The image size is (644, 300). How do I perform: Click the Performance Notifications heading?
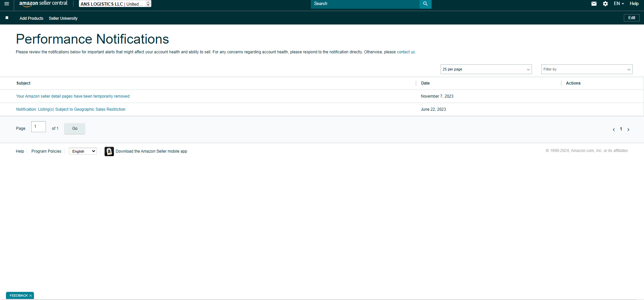coord(92,39)
